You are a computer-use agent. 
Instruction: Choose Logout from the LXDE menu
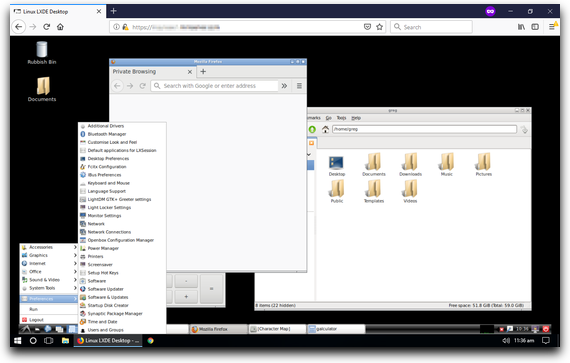[49, 320]
